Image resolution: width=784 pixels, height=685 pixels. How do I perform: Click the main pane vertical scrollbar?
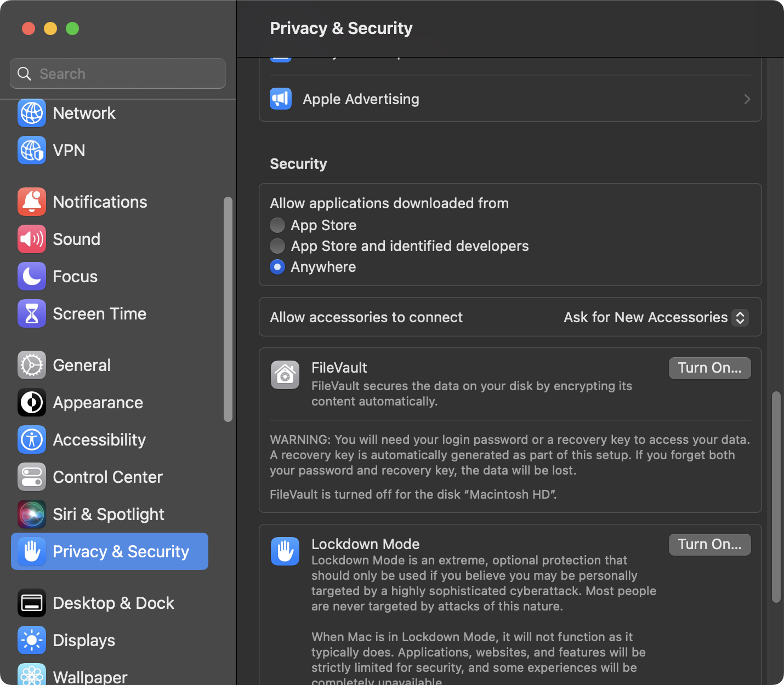(x=776, y=496)
